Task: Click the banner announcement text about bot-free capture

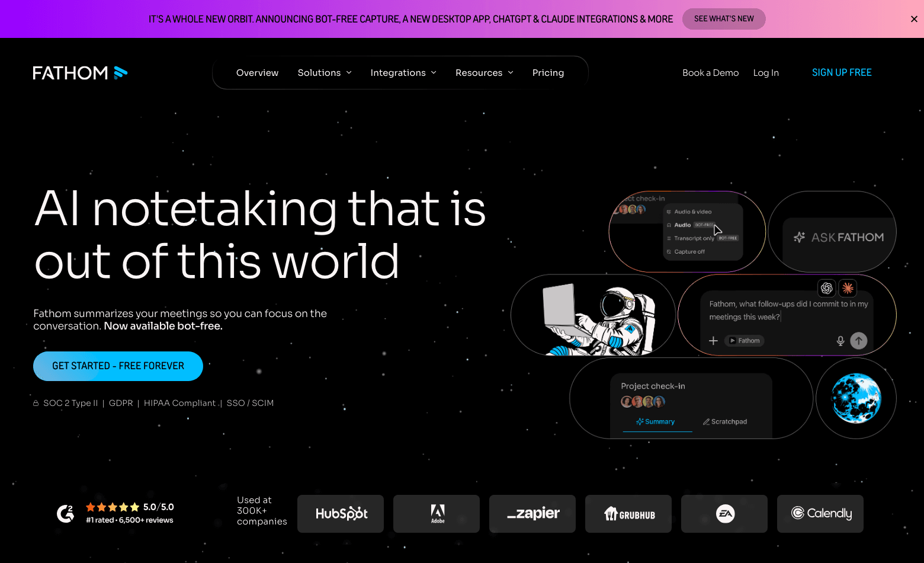Action: pyautogui.click(x=410, y=19)
